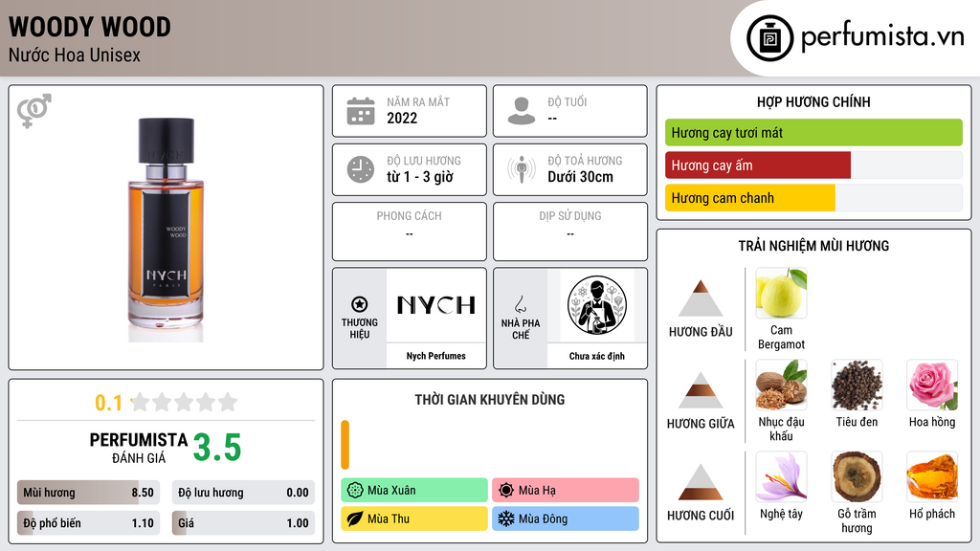Click the Độ lưu hương 0.00 rating bar
Screen dimensions: 980x551
[x=243, y=493]
